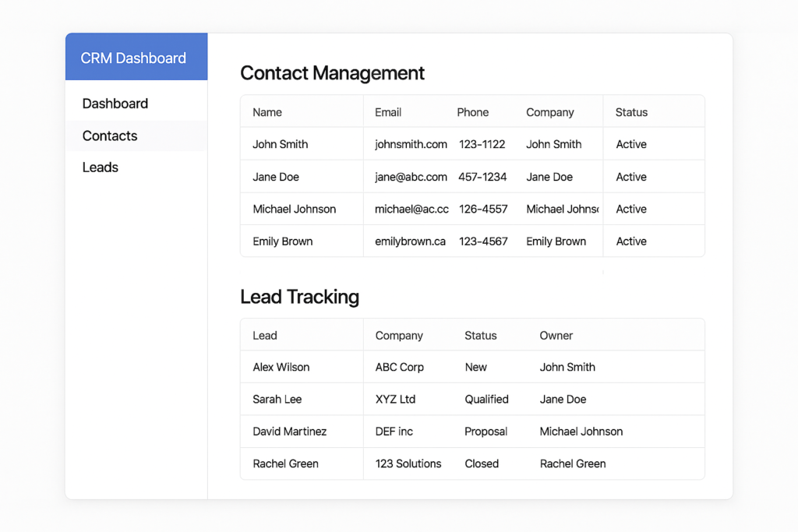Click the Closed lead status
This screenshot has width=798, height=532.
click(x=482, y=464)
